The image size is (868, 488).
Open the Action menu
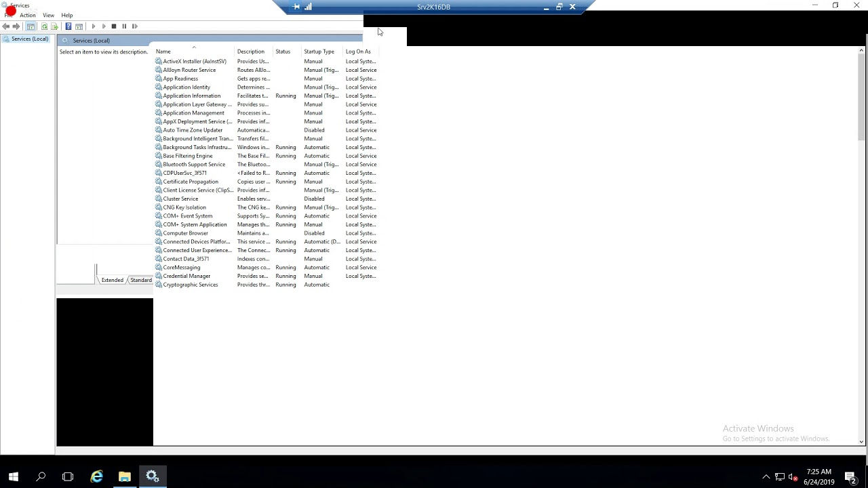click(x=28, y=15)
